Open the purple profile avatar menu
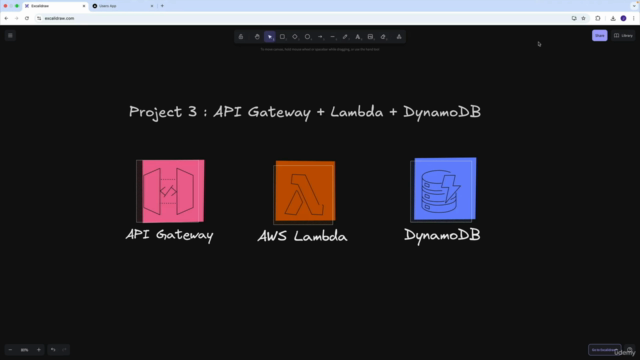This screenshot has width=640, height=360. click(623, 18)
